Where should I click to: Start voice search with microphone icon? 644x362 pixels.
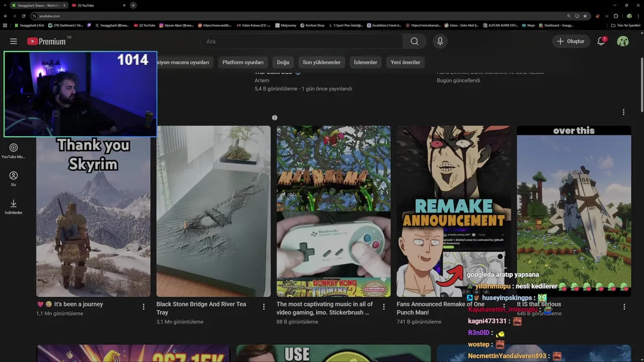click(x=440, y=41)
